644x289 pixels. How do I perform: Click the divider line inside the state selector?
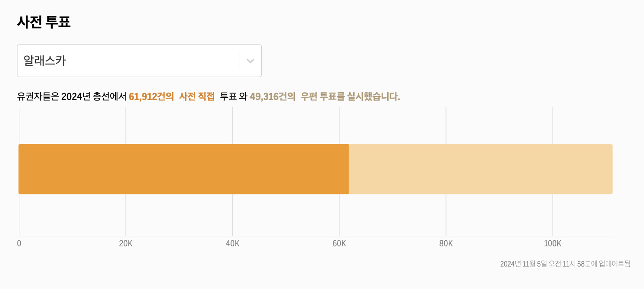(239, 61)
